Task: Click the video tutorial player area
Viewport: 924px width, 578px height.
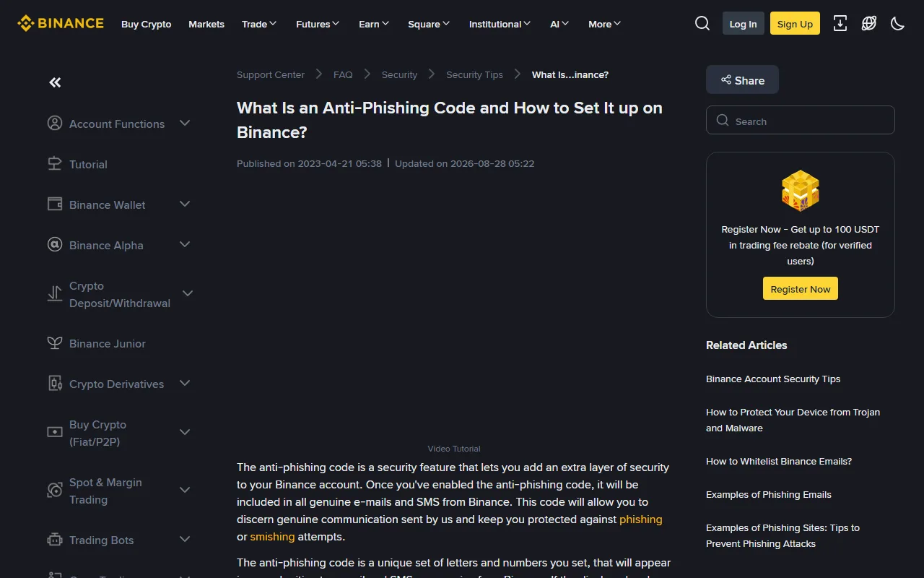Action: click(x=454, y=311)
